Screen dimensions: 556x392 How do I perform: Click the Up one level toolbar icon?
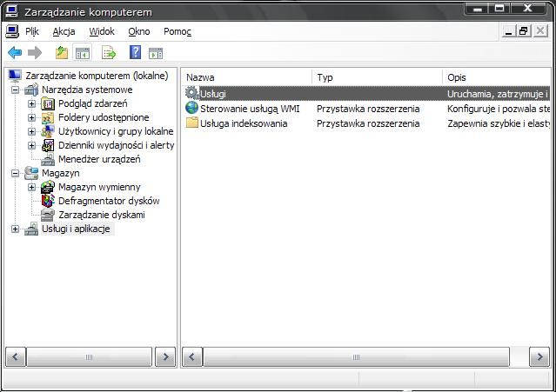tap(62, 53)
